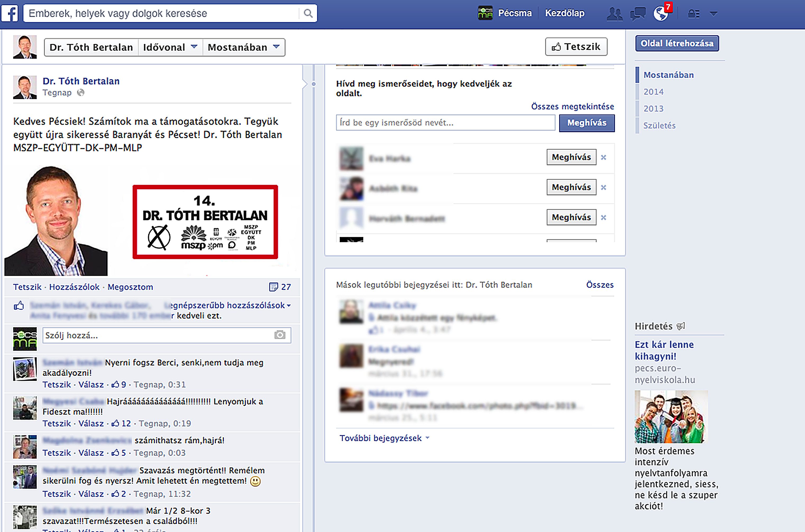Click Oldal létrehozása button

click(677, 43)
